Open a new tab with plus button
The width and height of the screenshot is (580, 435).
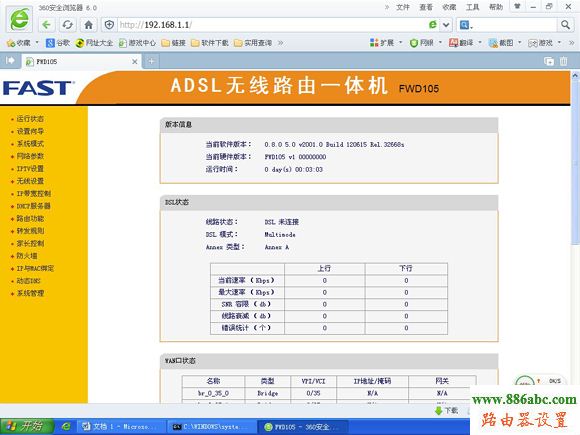tap(151, 61)
